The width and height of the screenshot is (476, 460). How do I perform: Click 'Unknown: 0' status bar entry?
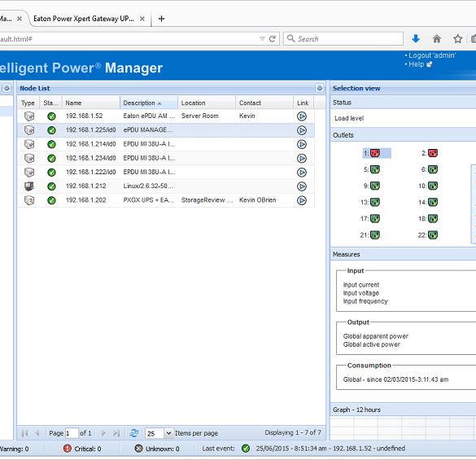[x=157, y=449]
